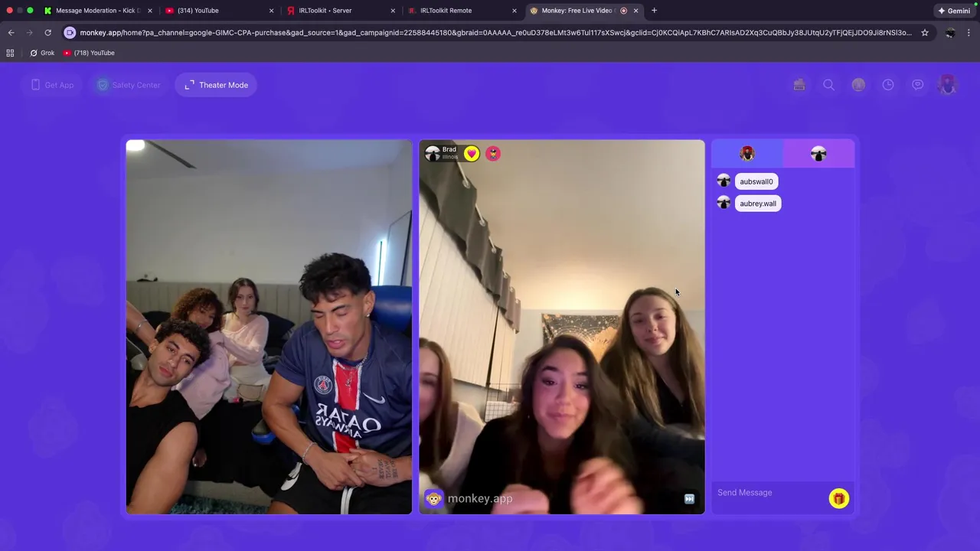Viewport: 980px width, 551px height.
Task: Select the second chat tab with dark avatar
Action: (x=818, y=154)
